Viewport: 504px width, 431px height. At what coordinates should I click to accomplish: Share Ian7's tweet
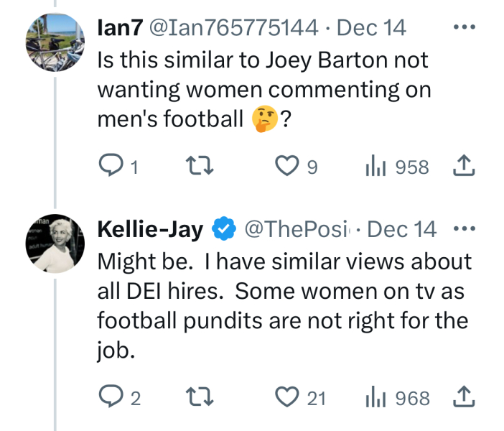[464, 167]
